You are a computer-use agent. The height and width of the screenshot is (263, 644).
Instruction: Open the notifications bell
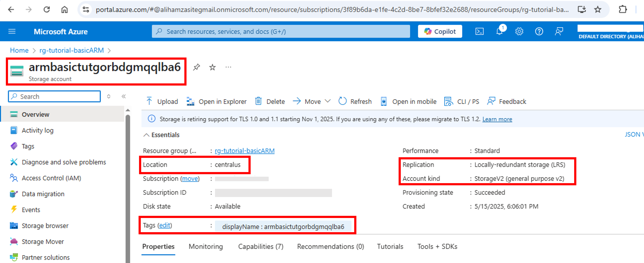tap(500, 31)
